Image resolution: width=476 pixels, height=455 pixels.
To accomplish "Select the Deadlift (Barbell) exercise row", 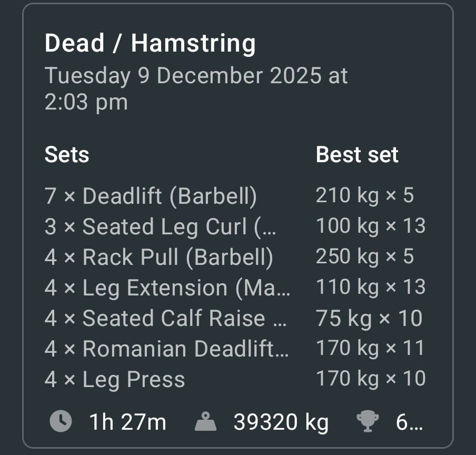I will click(151, 196).
